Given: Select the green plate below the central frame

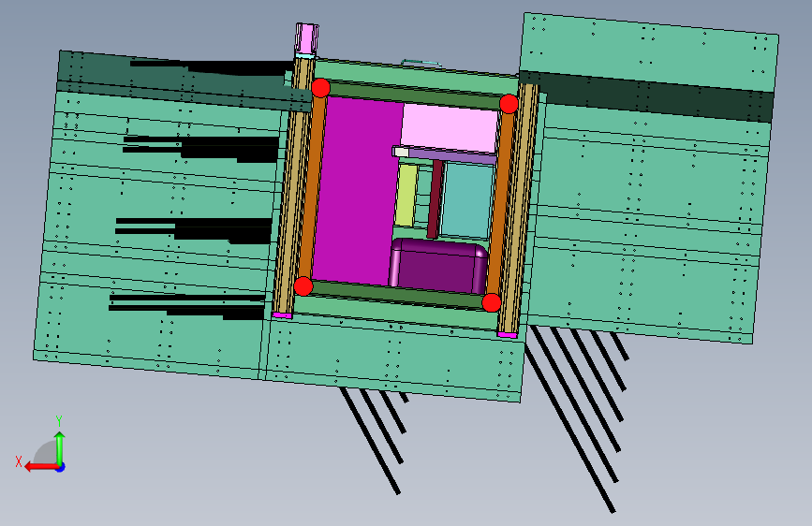Looking at the screenshot, I should point(393,358).
